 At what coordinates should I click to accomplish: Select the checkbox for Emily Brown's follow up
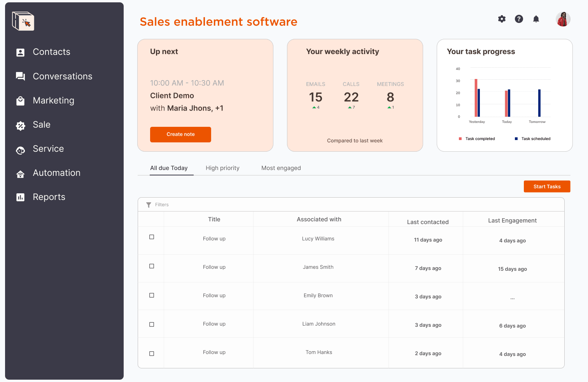[x=151, y=295]
